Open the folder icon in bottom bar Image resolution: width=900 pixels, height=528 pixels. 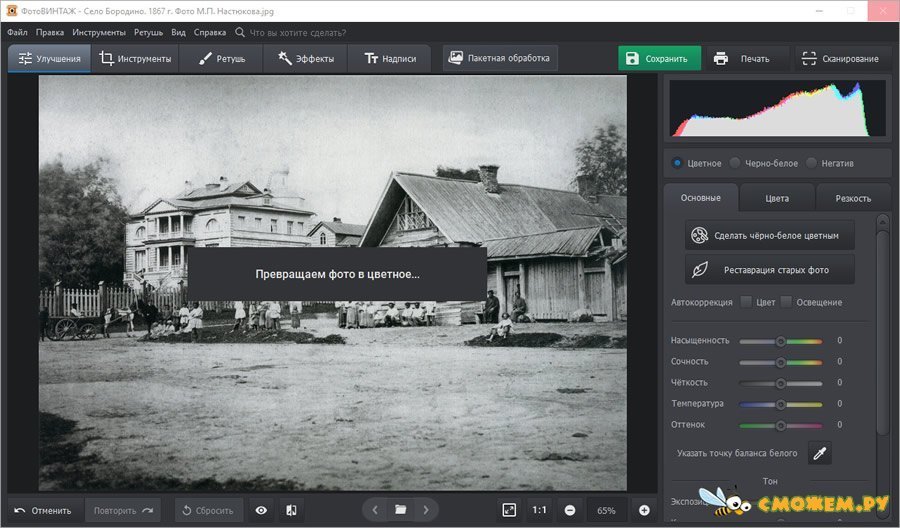pos(400,510)
